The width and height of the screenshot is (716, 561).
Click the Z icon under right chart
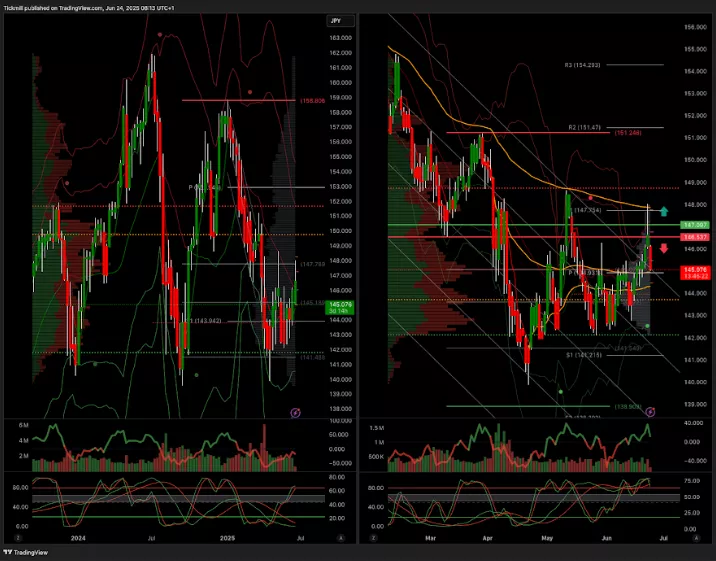tap(372, 537)
